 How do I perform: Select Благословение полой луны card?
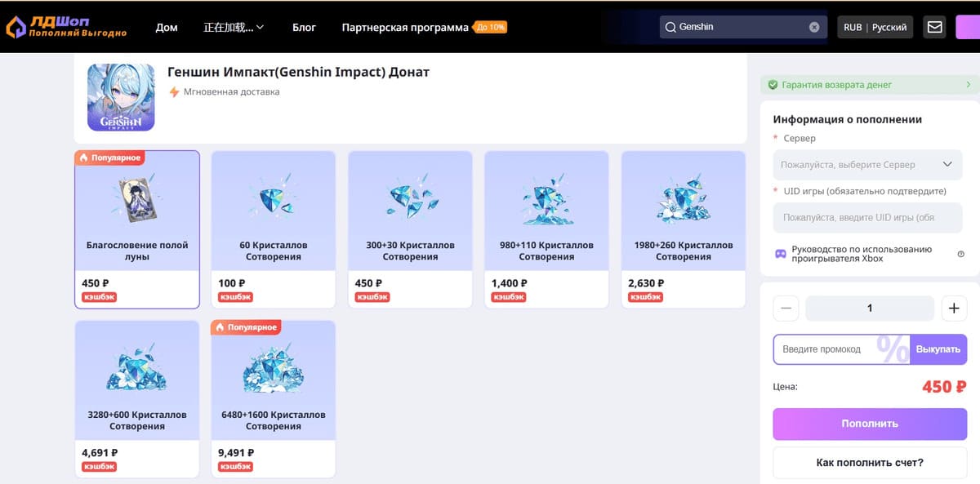tap(137, 229)
